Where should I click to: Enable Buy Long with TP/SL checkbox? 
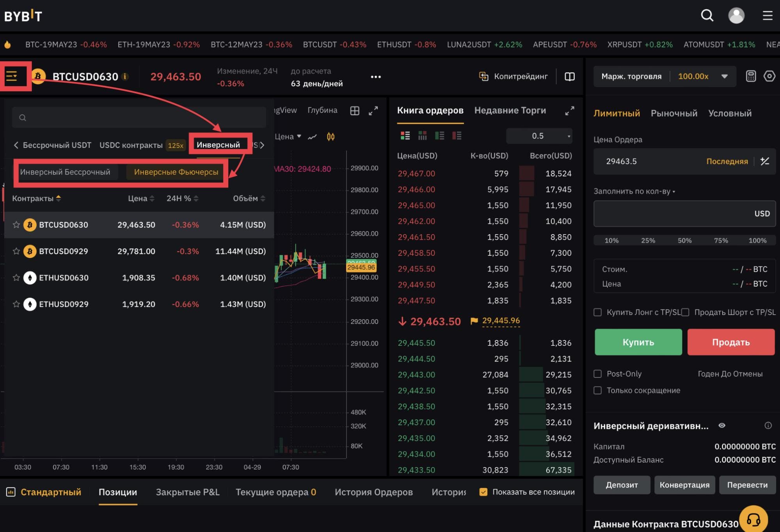coord(597,312)
